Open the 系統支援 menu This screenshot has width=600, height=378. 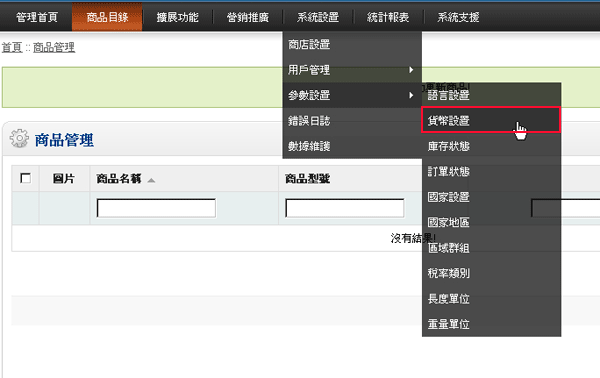458,17
